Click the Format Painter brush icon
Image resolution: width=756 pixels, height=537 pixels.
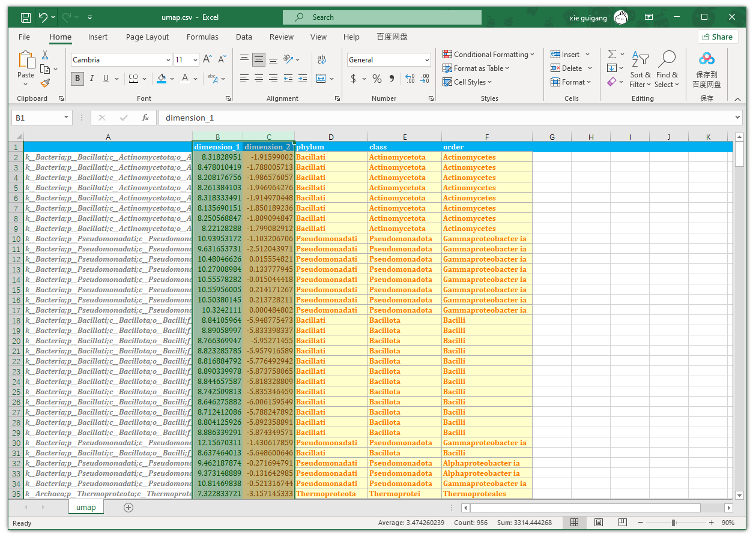click(45, 83)
